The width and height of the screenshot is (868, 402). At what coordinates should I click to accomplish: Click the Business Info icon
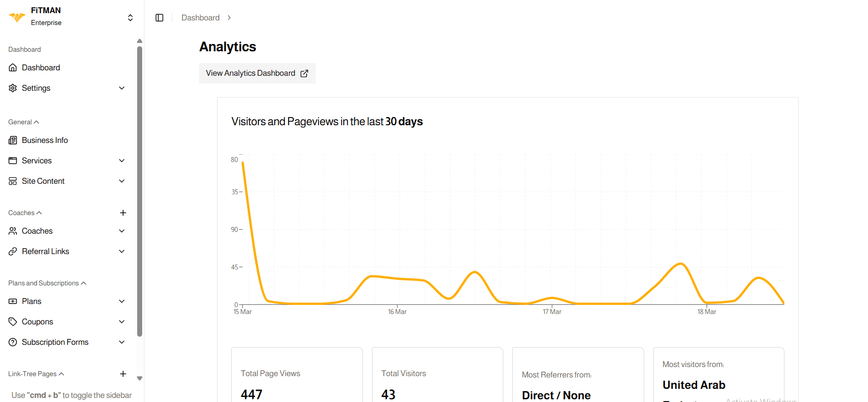coord(13,140)
